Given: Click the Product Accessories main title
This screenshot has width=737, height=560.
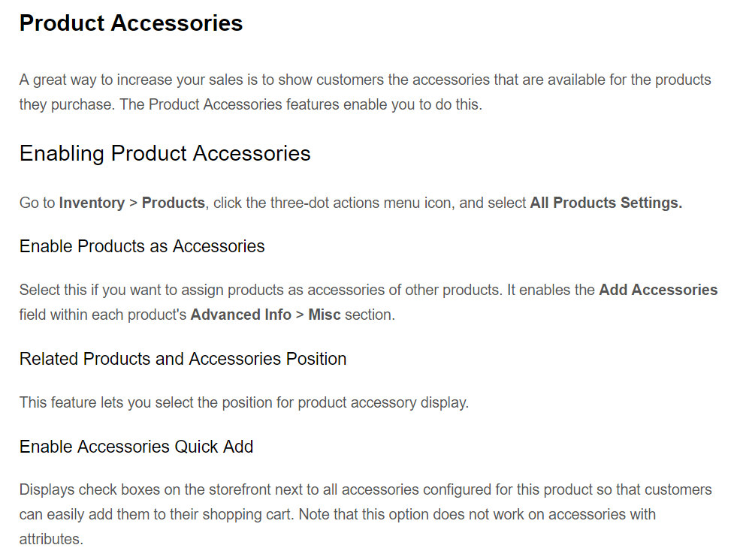Looking at the screenshot, I should tap(131, 23).
